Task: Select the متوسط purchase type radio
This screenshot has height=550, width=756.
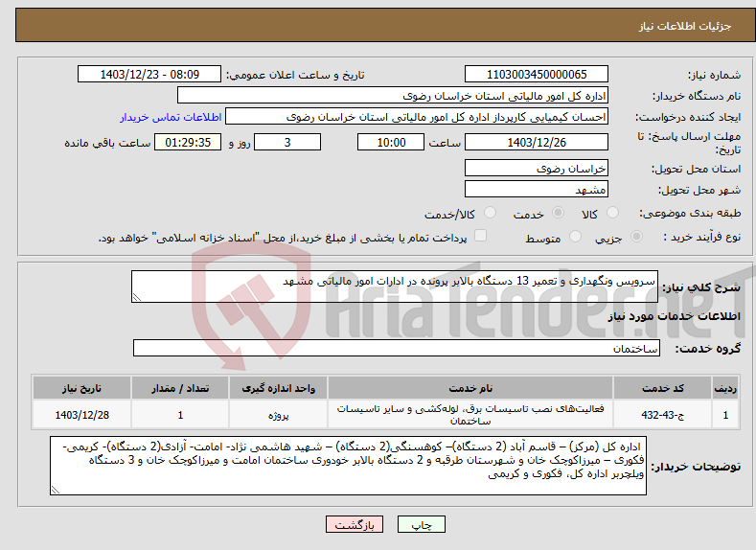Action: (x=575, y=237)
